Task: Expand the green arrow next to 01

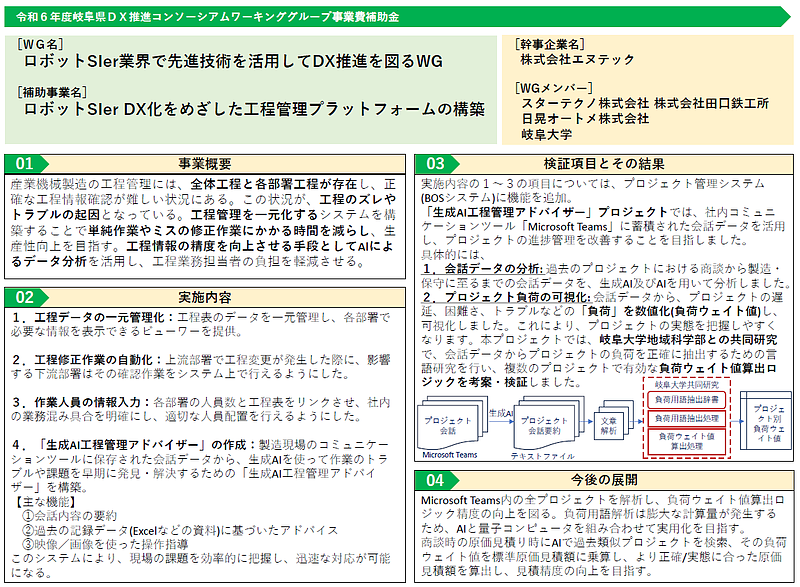Action: click(x=45, y=163)
